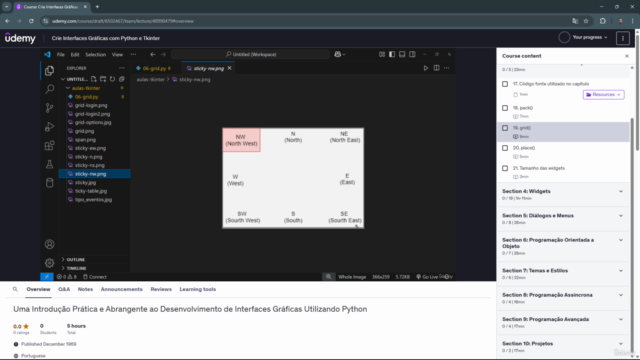Expand Section 7: Temas e Estilos
The width and height of the screenshot is (640, 360).
(x=563, y=274)
